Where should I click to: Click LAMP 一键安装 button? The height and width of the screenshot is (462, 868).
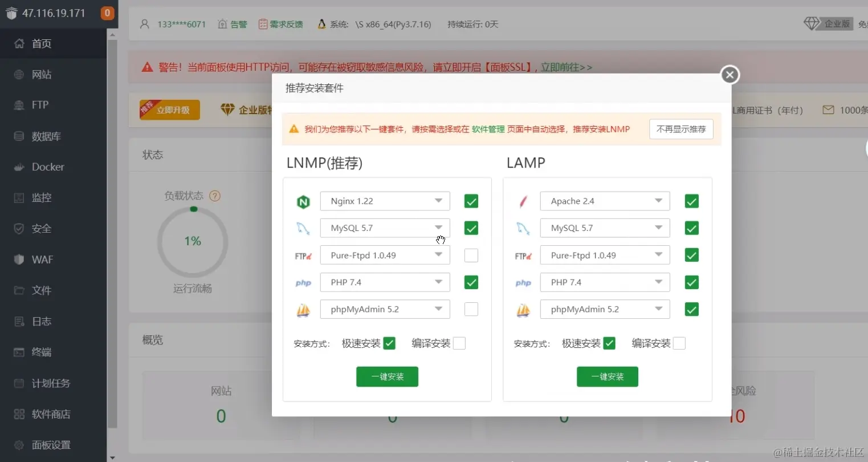[608, 376]
